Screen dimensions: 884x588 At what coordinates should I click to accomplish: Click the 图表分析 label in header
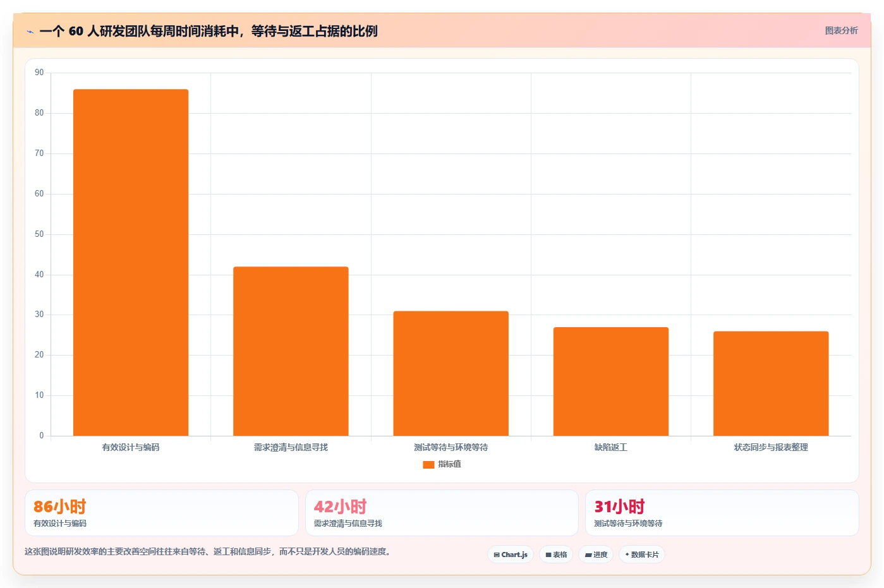click(841, 30)
